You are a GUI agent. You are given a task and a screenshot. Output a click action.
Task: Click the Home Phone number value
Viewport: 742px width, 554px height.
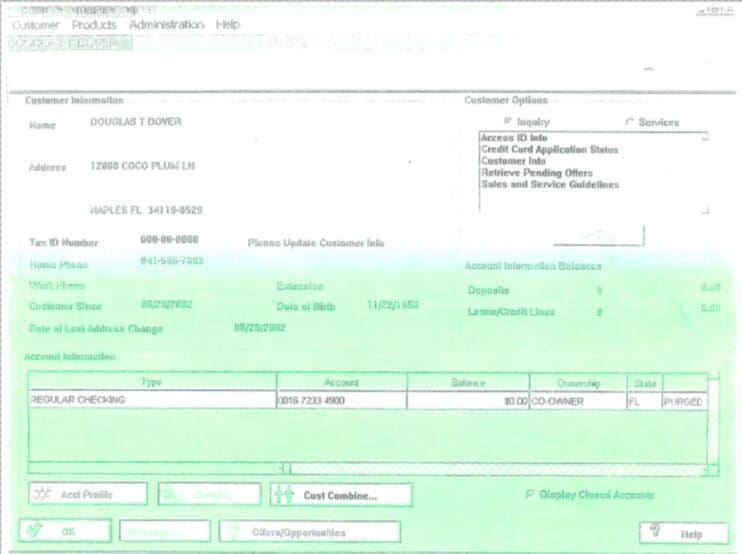coord(172,261)
